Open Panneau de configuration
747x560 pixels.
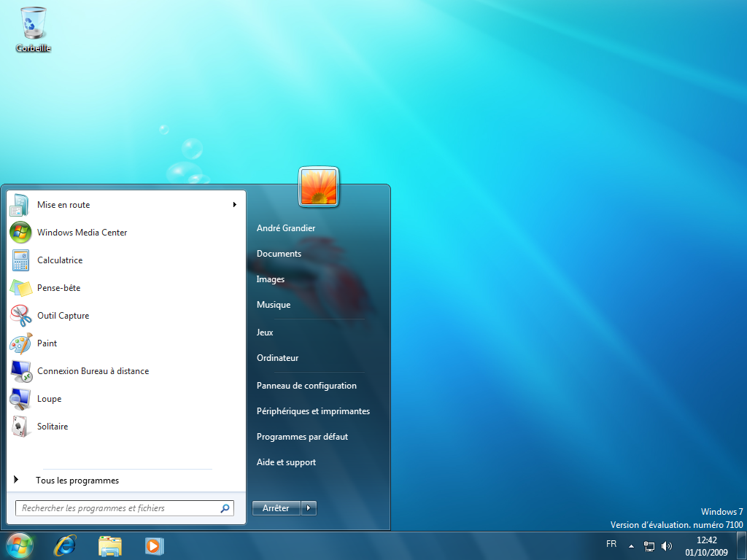(x=306, y=386)
